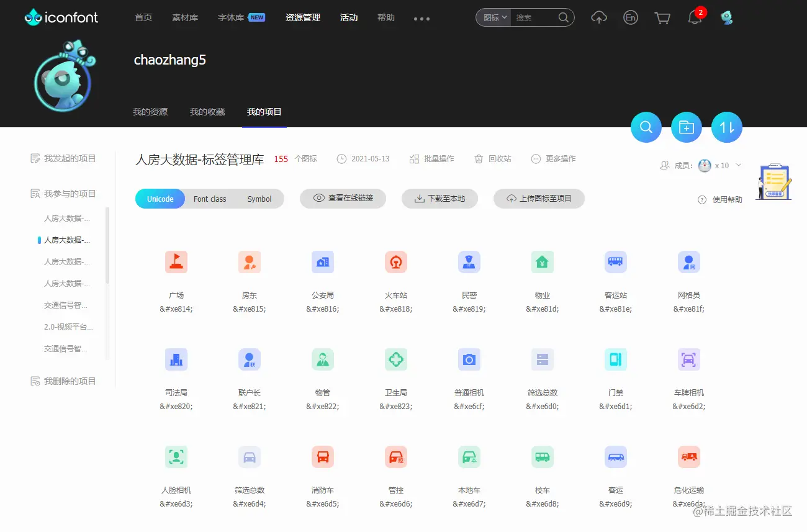This screenshot has height=532, width=807.
Task: Switch language with the En icon
Action: [x=630, y=18]
